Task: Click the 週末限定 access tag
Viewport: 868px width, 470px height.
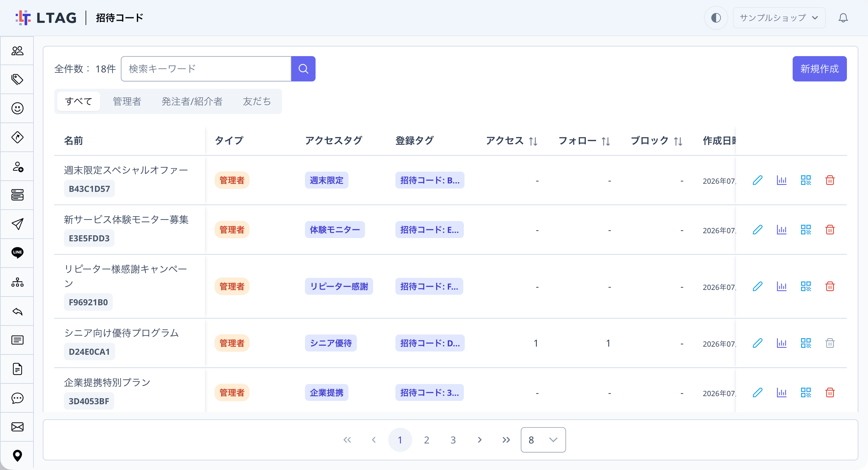Action: (326, 180)
